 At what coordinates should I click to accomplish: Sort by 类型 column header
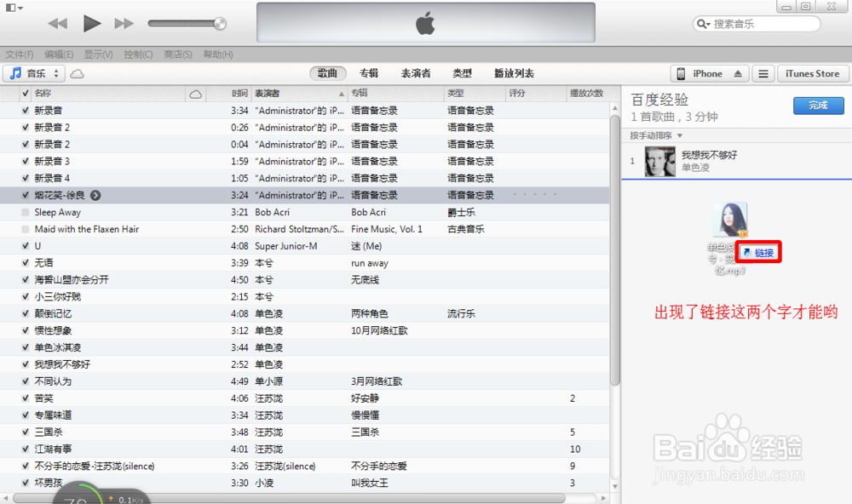[475, 94]
